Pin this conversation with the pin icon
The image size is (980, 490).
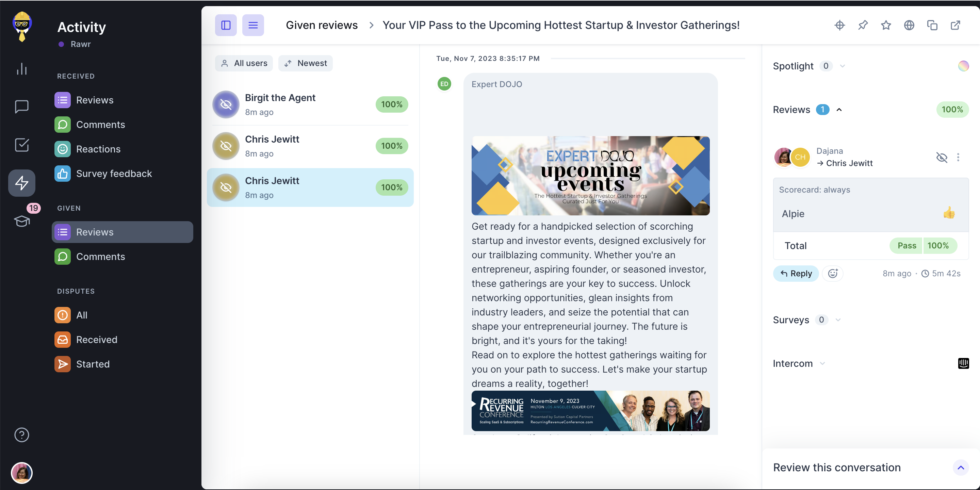863,25
